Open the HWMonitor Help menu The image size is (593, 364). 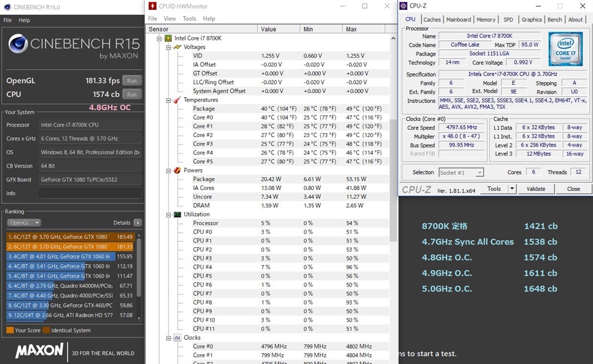[208, 19]
